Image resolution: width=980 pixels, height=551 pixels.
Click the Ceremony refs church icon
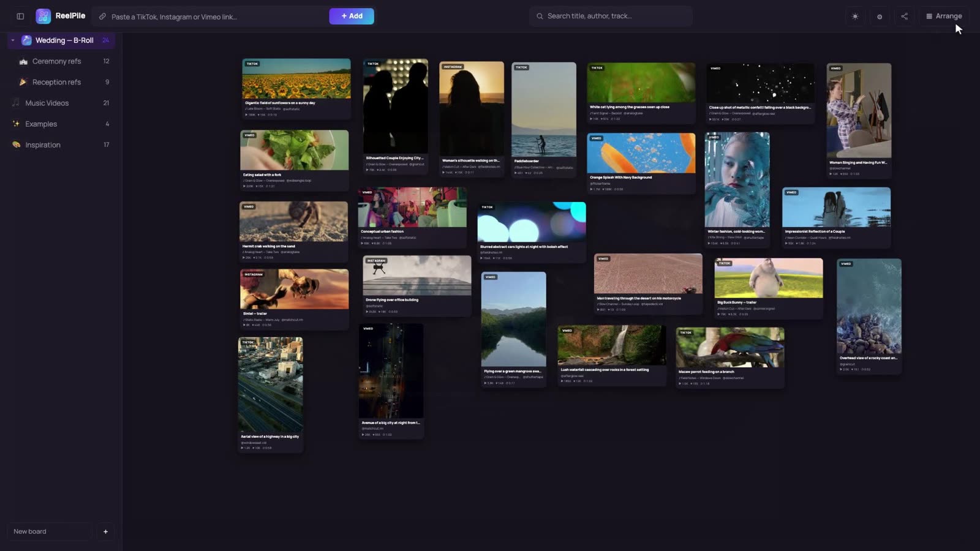tap(23, 61)
